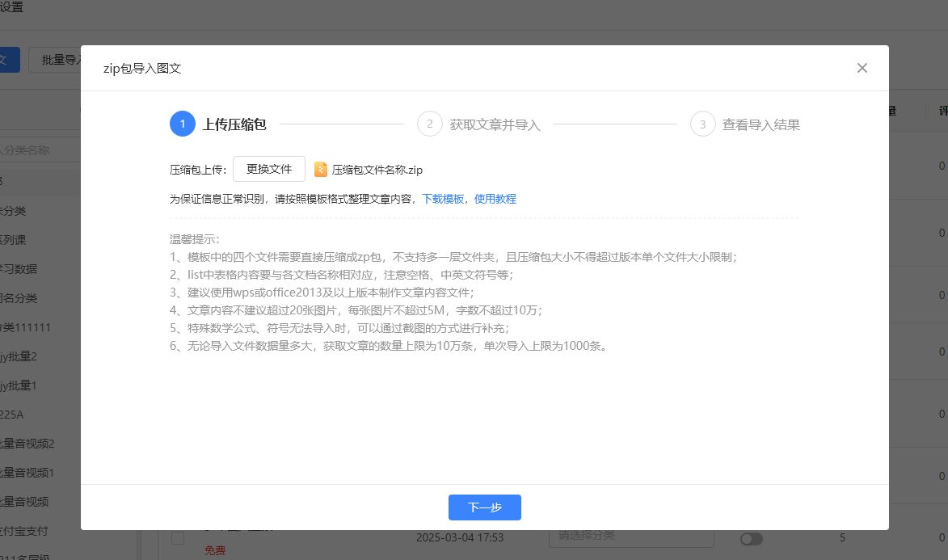Image resolution: width=948 pixels, height=560 pixels.
Task: Click the 下一步 button
Action: tap(484, 507)
